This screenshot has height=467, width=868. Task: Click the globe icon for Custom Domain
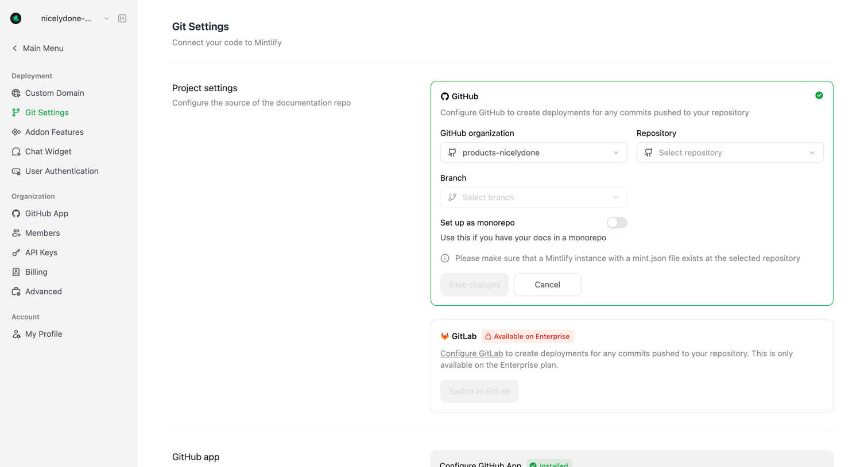point(16,93)
